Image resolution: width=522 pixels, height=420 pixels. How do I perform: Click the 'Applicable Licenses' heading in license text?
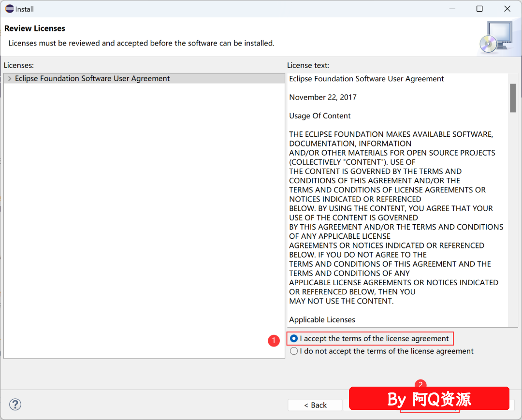322,320
